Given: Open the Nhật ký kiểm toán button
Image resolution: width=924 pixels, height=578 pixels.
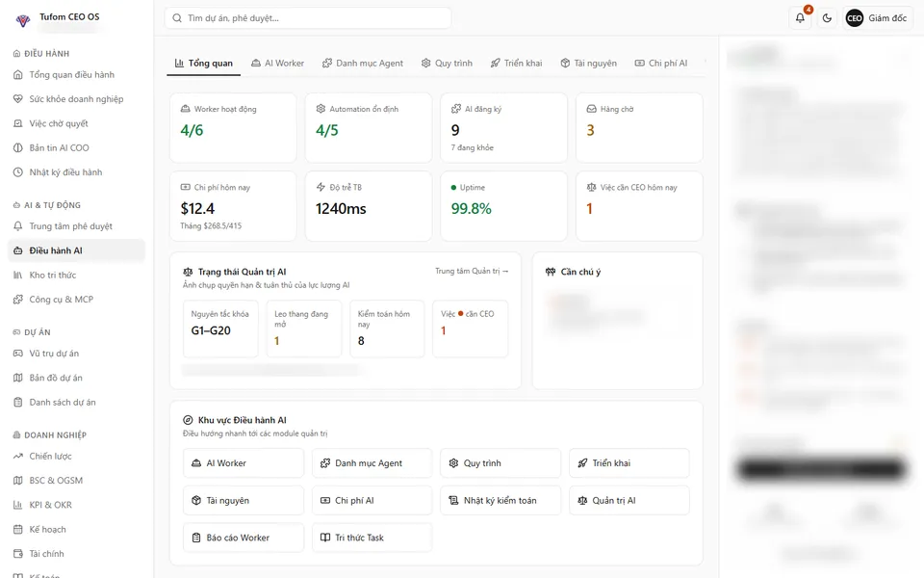Looking at the screenshot, I should 500,500.
